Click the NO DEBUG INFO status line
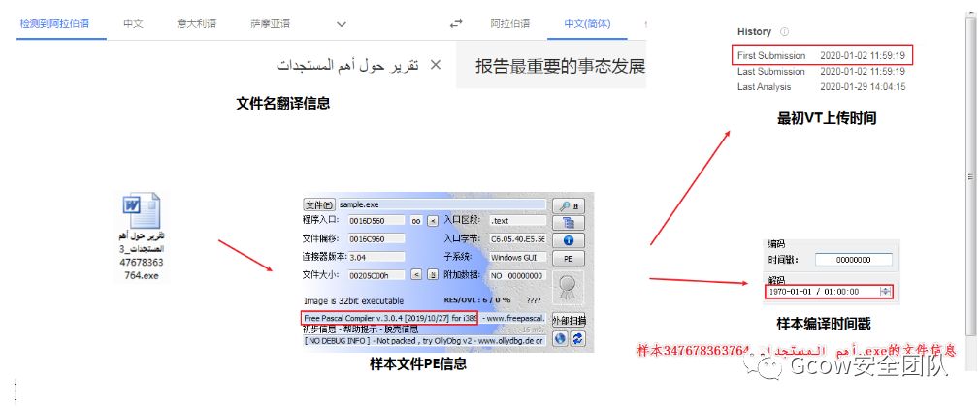The width and height of the screenshot is (980, 408). click(424, 341)
